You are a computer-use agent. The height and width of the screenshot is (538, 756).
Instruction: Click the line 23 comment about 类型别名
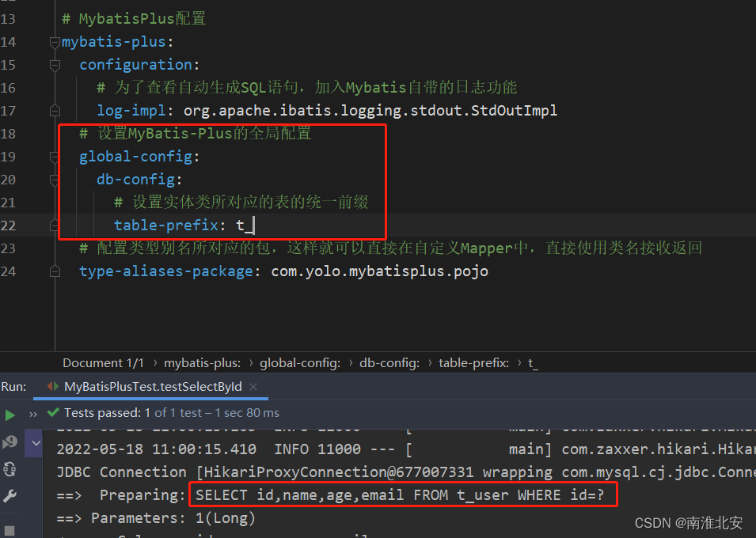click(x=390, y=248)
